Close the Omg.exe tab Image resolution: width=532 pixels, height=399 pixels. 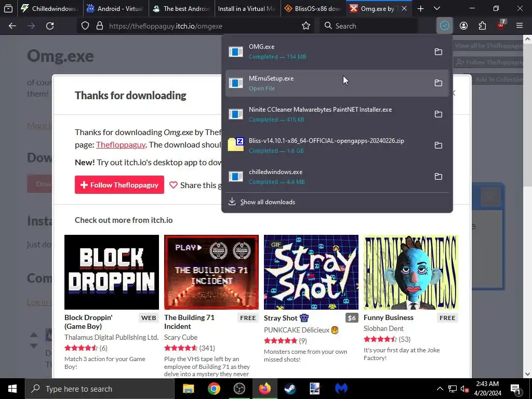pos(404,9)
